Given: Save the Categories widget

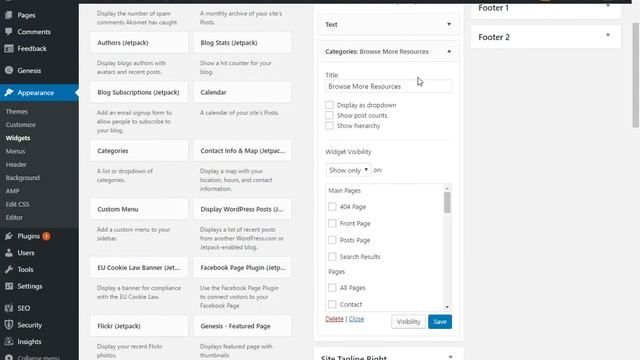Looking at the screenshot, I should 440,322.
